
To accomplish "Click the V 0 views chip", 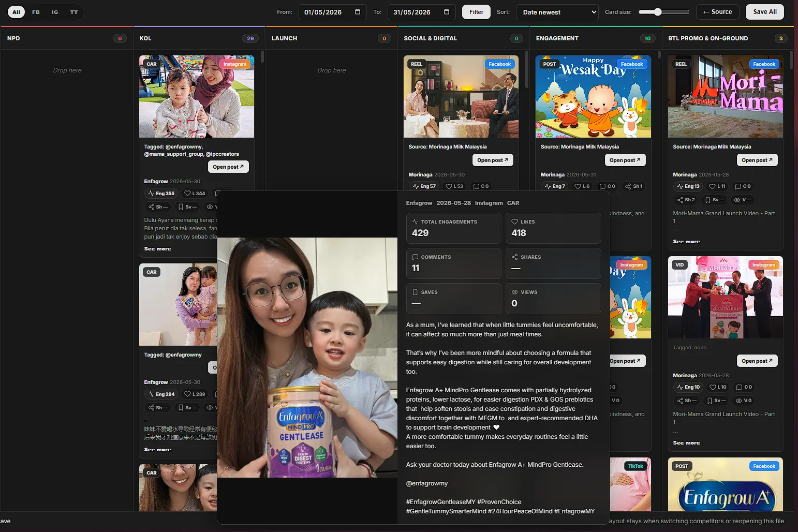I will 744,401.
